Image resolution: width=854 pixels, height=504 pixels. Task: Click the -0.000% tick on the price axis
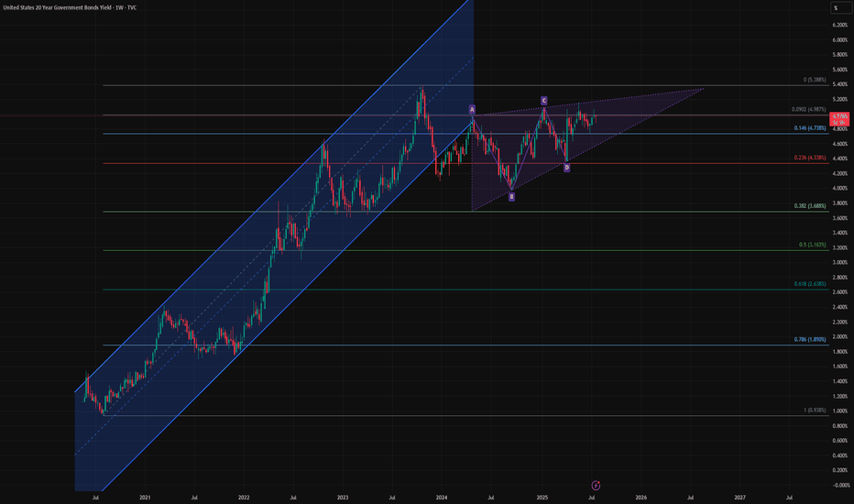tap(840, 485)
